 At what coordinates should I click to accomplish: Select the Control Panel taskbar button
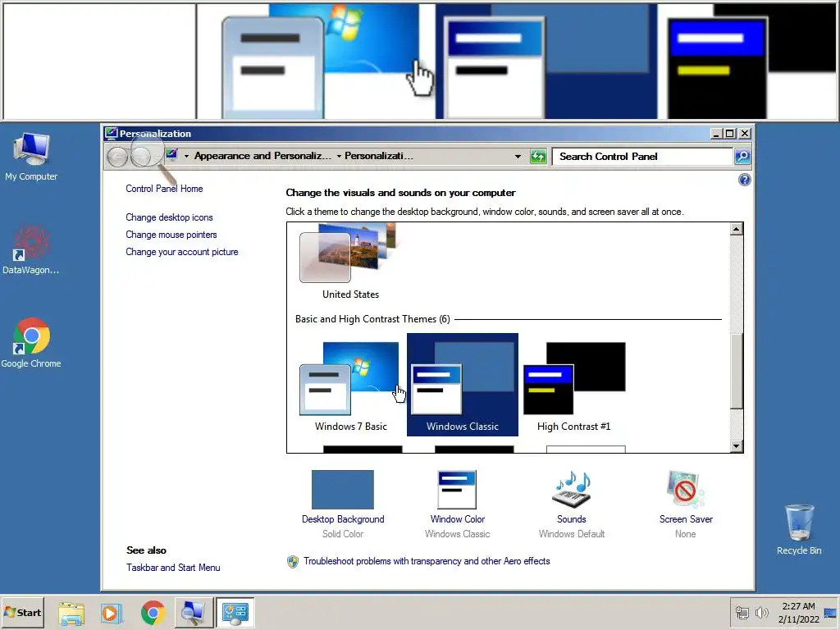[x=235, y=613]
